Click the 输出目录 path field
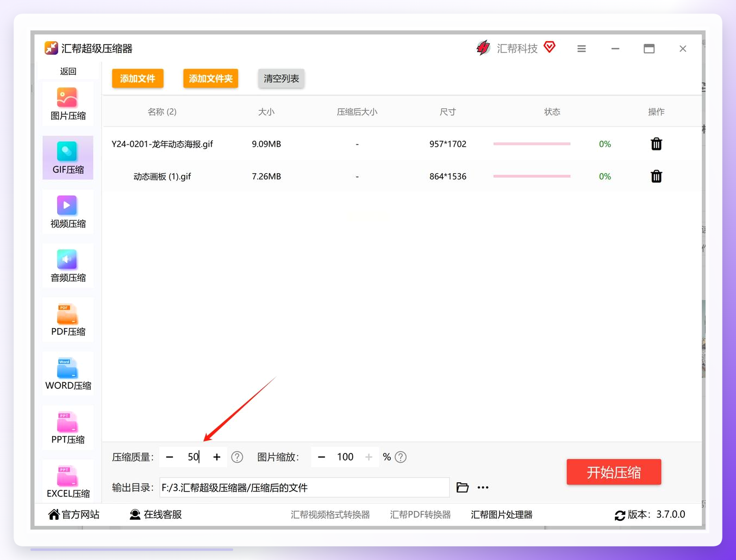The height and width of the screenshot is (560, 736). coord(304,487)
